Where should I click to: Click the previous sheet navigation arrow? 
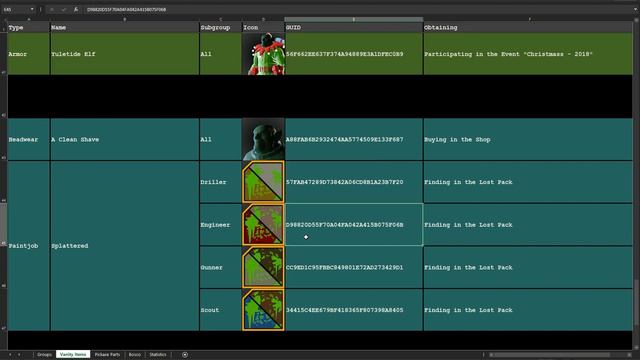coord(10,355)
